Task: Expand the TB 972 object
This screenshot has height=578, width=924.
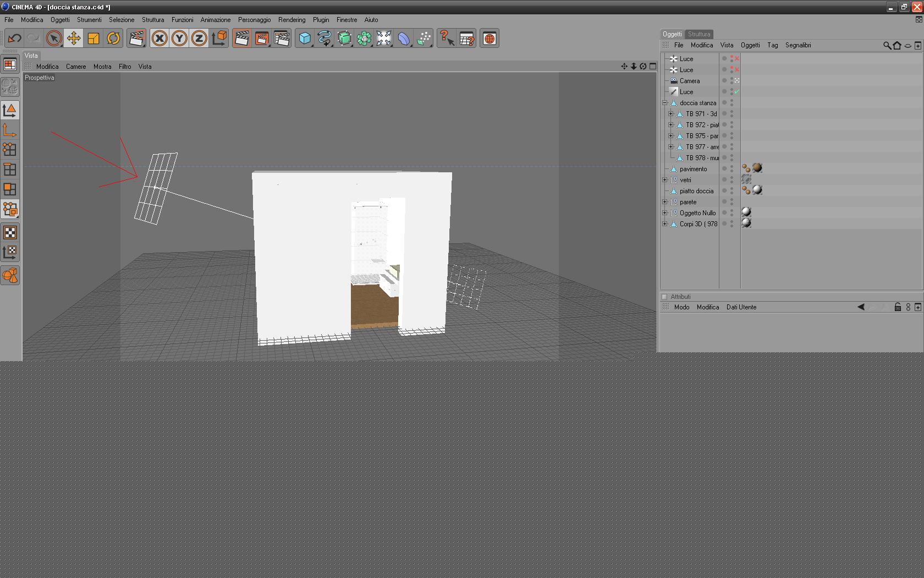Action: pos(671,125)
